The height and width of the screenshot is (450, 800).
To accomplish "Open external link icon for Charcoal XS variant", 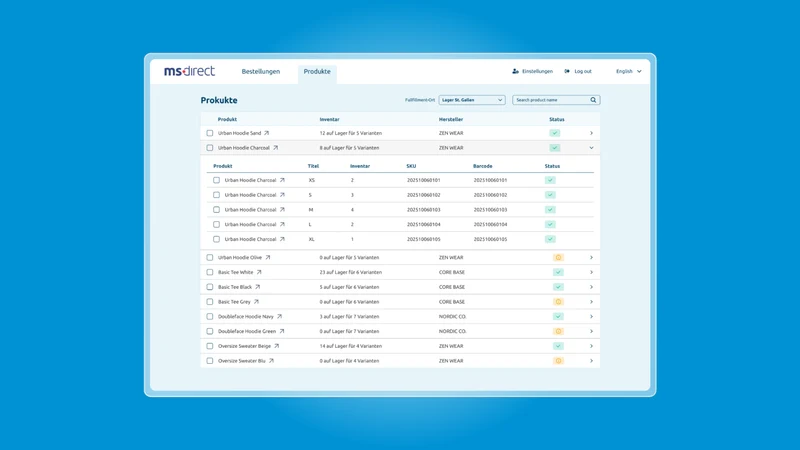I will pos(282,180).
